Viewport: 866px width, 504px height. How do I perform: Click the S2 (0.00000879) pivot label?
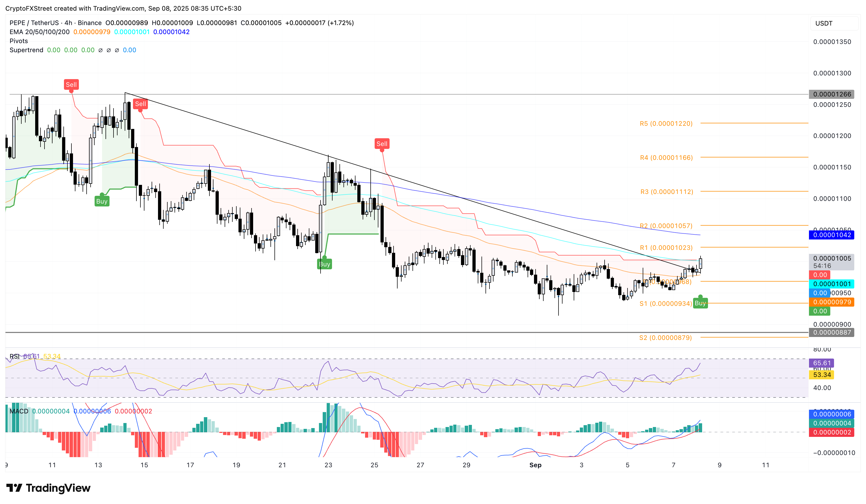pos(665,338)
